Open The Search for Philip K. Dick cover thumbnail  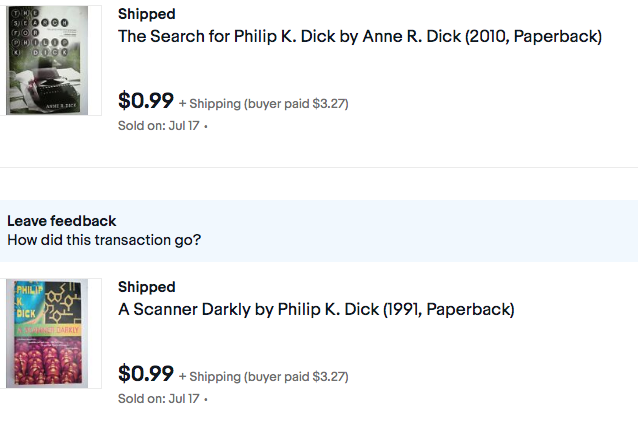[x=47, y=60]
